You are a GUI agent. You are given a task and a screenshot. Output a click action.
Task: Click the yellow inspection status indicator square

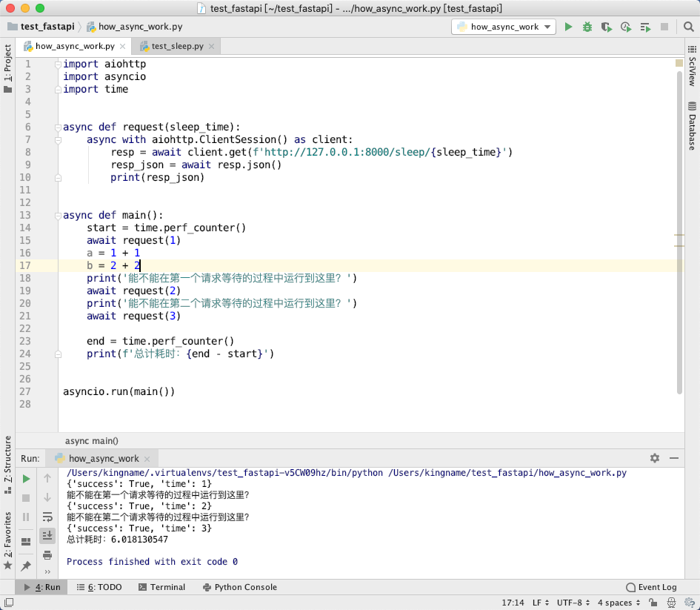click(679, 63)
